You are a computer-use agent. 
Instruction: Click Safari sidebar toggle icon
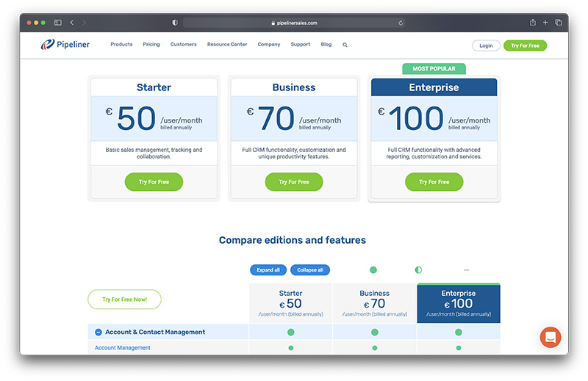(58, 23)
